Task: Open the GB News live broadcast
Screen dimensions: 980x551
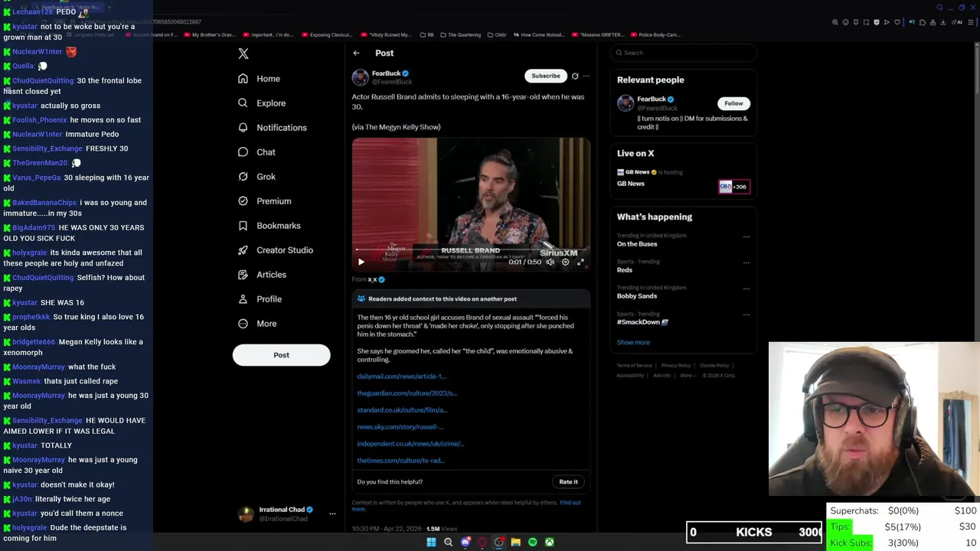Action: tap(682, 179)
